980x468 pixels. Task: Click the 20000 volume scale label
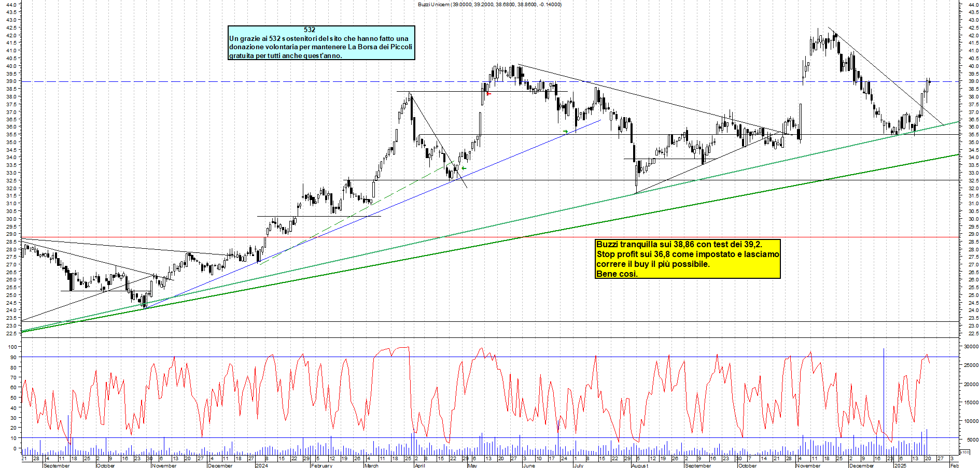[x=971, y=384]
